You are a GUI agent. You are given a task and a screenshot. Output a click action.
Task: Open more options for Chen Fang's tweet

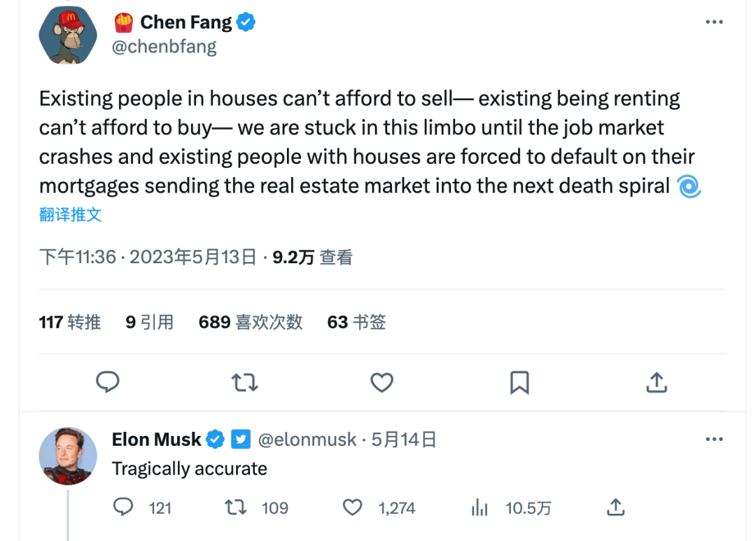coord(714,22)
